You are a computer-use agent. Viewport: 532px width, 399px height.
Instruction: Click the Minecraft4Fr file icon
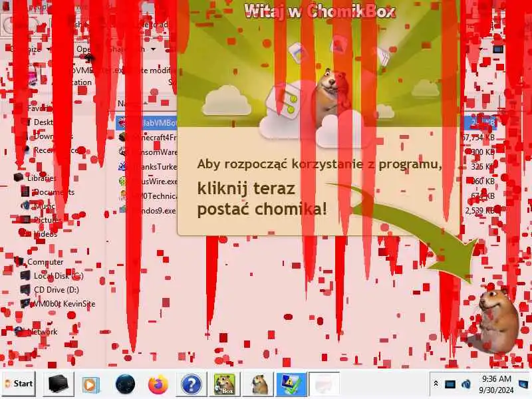[x=123, y=137]
